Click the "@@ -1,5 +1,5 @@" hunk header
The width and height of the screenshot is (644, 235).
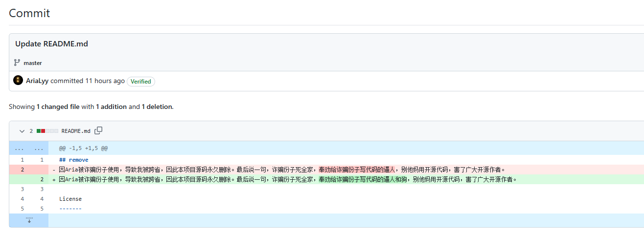(83, 148)
